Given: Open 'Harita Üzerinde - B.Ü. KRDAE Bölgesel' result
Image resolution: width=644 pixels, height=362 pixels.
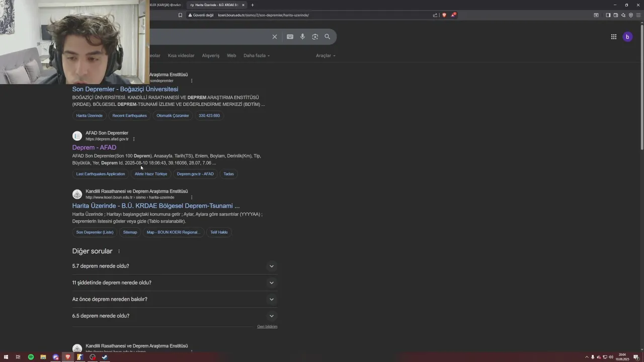Looking at the screenshot, I should [x=156, y=206].
